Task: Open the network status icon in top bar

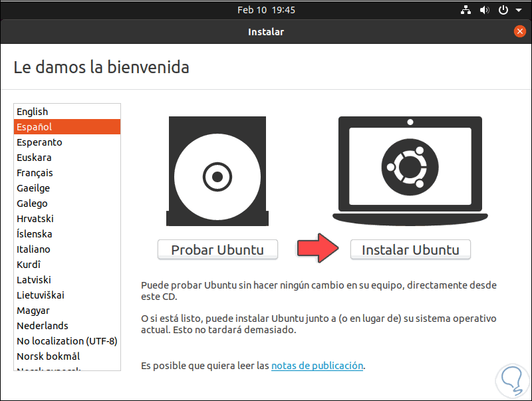Action: point(466,10)
